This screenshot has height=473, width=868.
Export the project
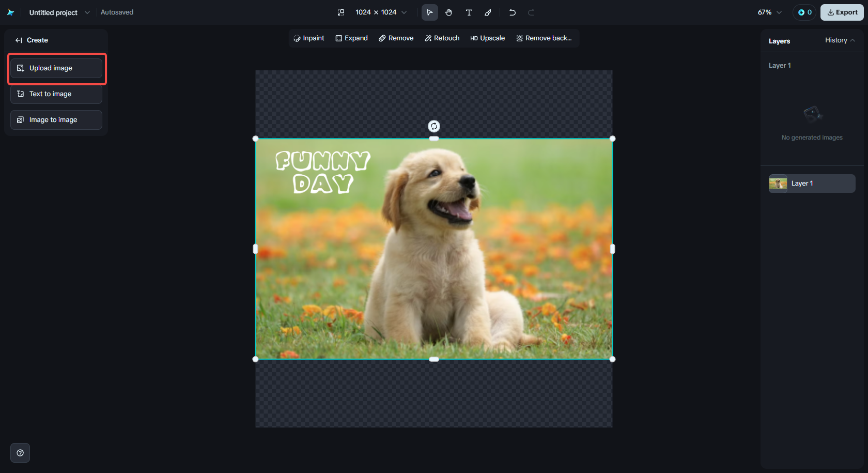[842, 12]
